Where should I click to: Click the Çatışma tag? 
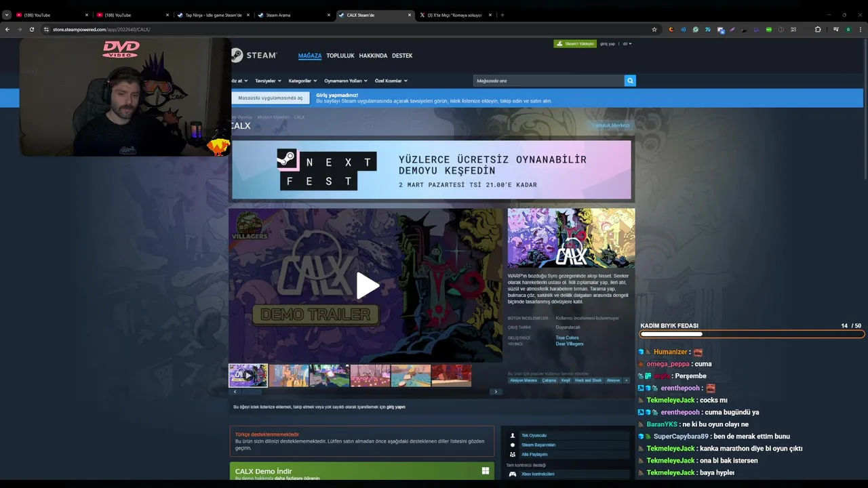click(x=549, y=380)
